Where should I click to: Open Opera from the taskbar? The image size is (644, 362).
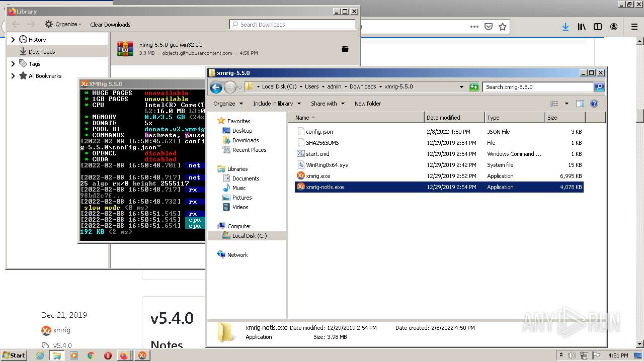[x=108, y=355]
